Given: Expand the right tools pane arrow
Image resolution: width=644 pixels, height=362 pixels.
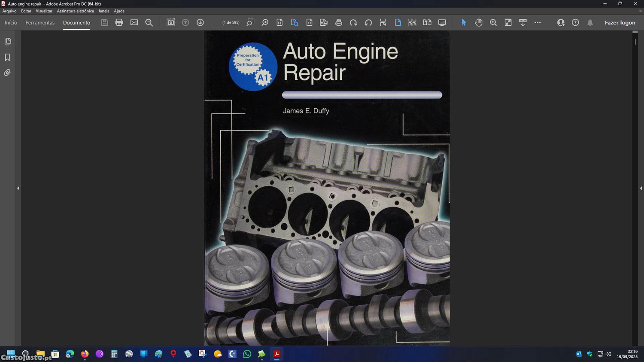Looking at the screenshot, I should pyautogui.click(x=641, y=188).
